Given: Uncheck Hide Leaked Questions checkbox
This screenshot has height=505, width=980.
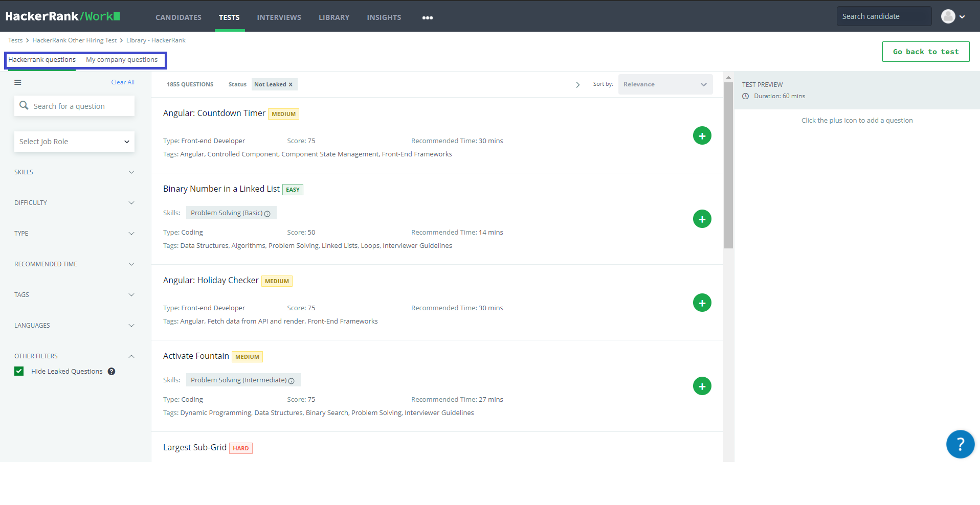Looking at the screenshot, I should (19, 371).
